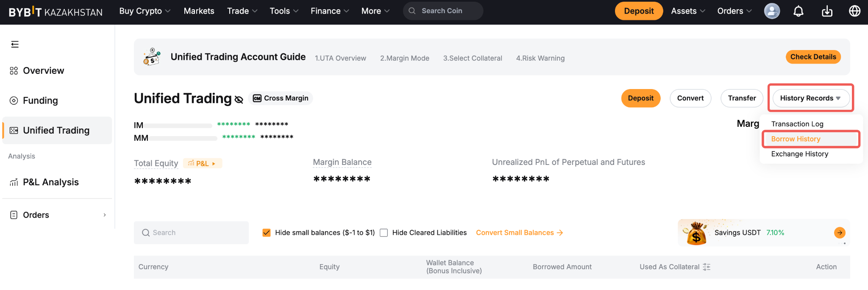The height and width of the screenshot is (290, 868).
Task: Open 4.Risk Warning guide step
Action: click(x=540, y=58)
